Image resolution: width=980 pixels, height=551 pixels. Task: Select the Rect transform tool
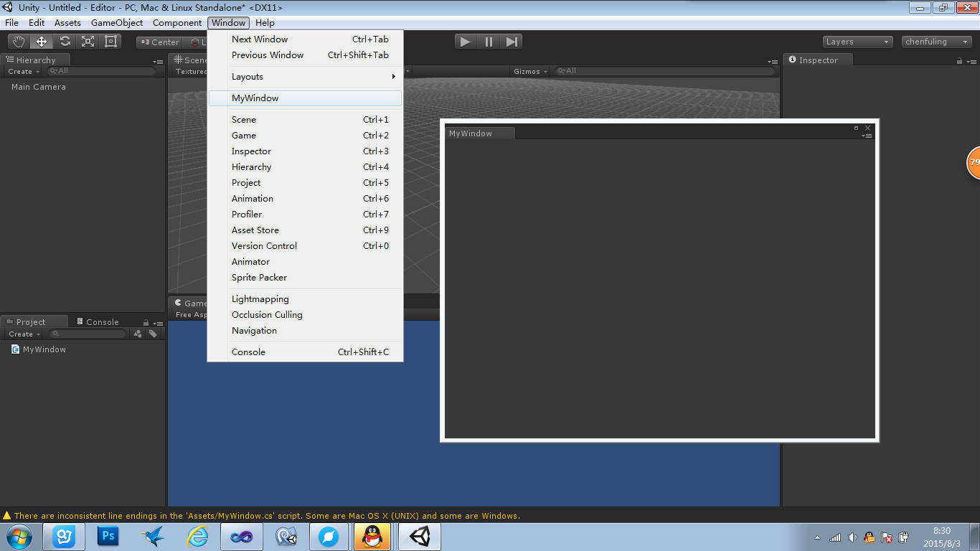click(110, 41)
